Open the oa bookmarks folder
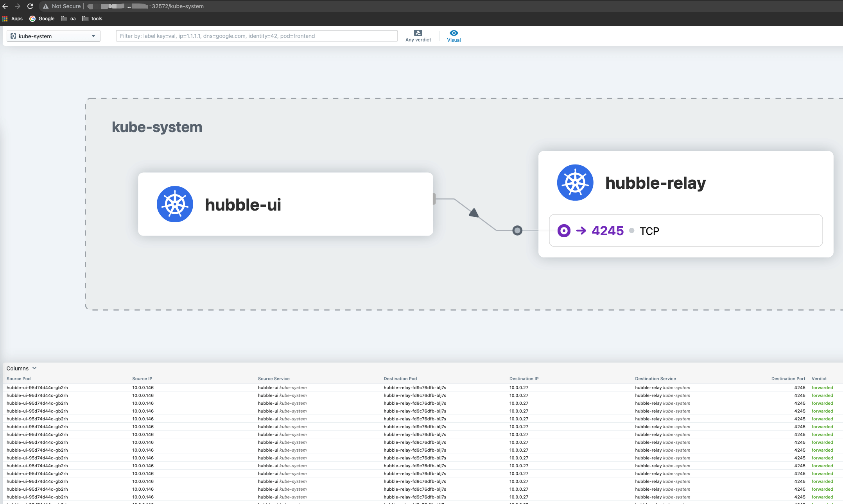 click(x=68, y=19)
